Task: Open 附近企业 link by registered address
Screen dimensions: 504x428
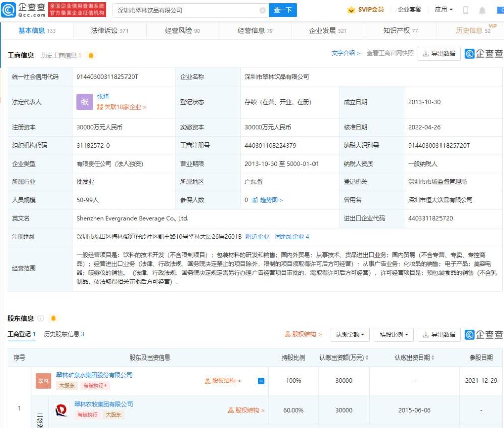Action: pyautogui.click(x=257, y=236)
